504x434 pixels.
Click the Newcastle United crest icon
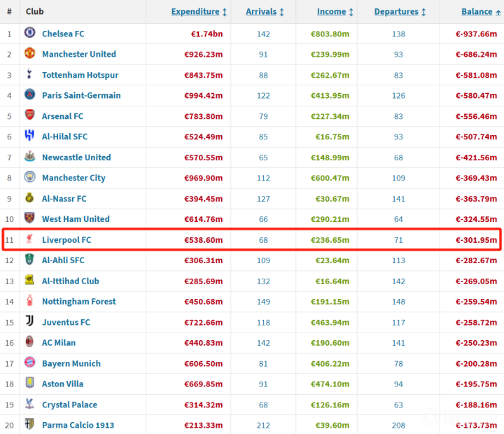pyautogui.click(x=30, y=156)
